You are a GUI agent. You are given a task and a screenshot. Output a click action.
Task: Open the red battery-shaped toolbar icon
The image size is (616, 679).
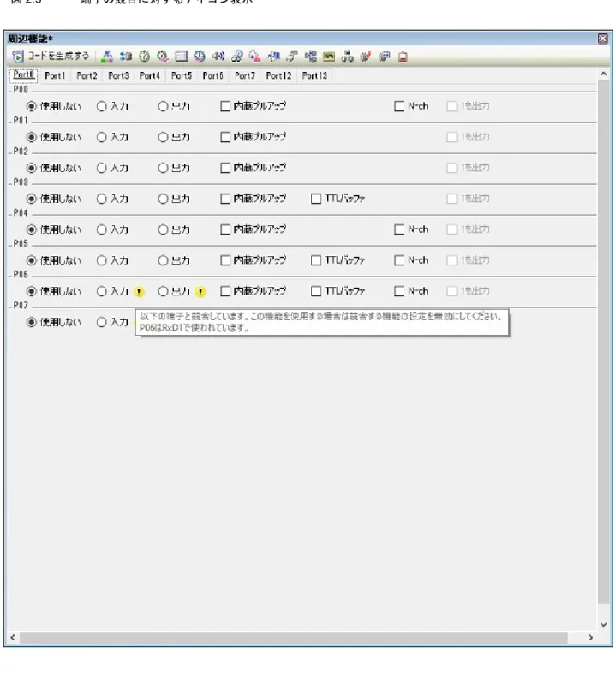point(403,57)
